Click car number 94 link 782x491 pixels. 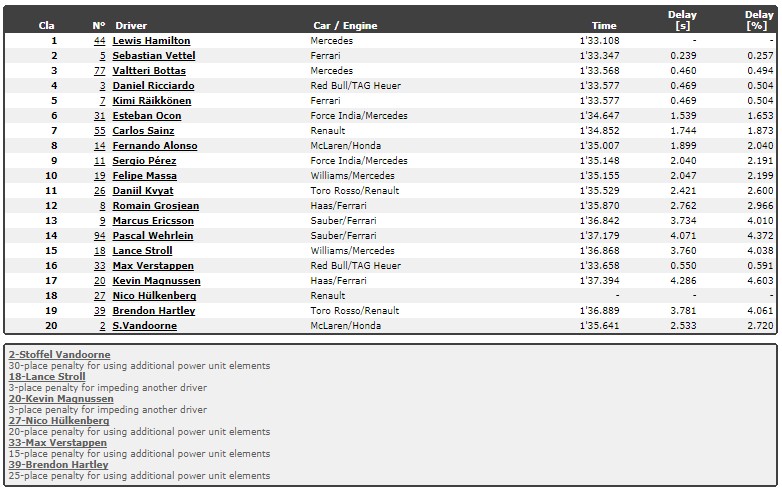100,235
